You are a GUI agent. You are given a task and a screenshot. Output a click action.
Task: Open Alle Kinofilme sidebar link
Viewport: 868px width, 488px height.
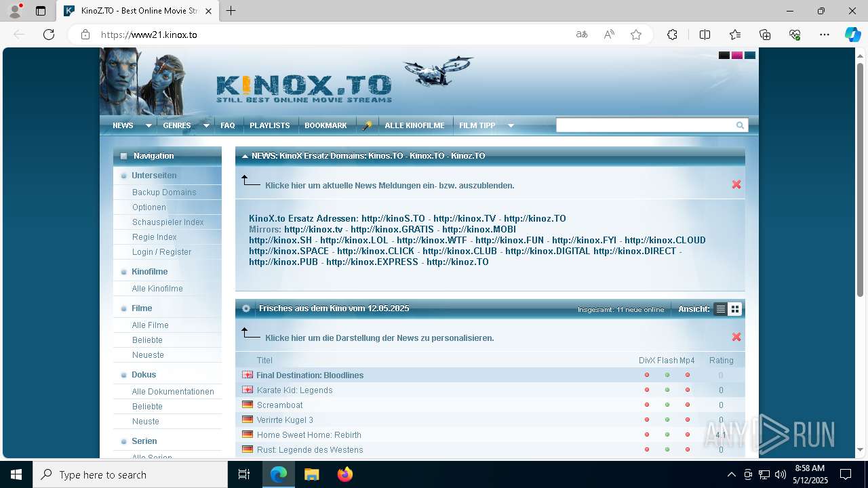point(157,289)
